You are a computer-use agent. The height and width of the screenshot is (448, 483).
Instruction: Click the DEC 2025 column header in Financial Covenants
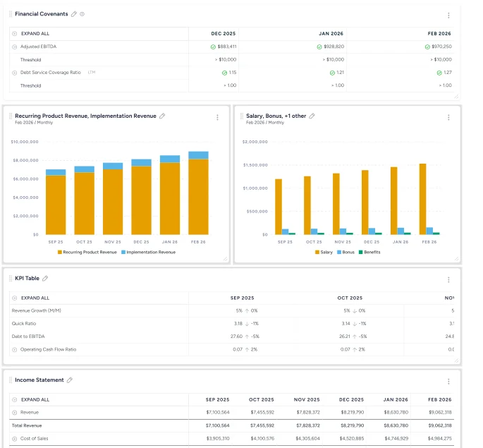point(224,34)
